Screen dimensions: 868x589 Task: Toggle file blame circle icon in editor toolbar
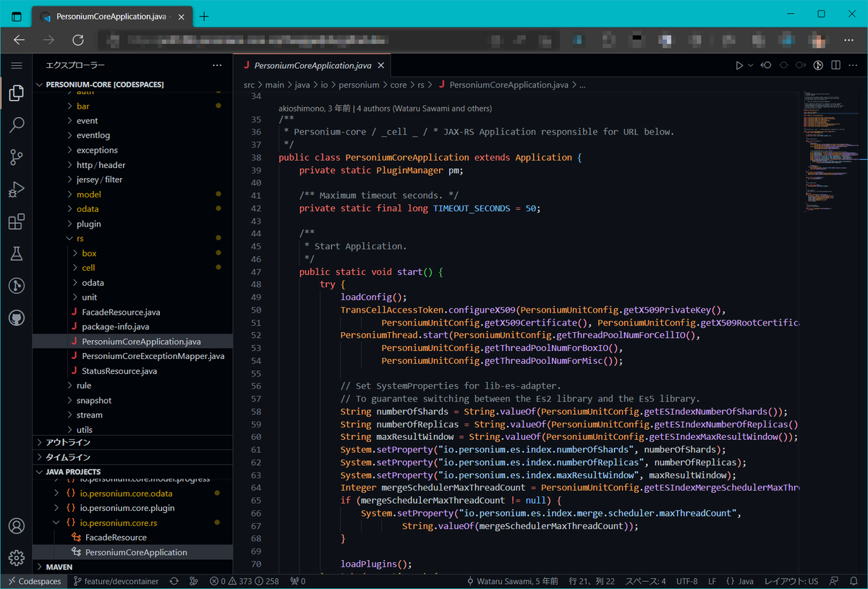(783, 65)
